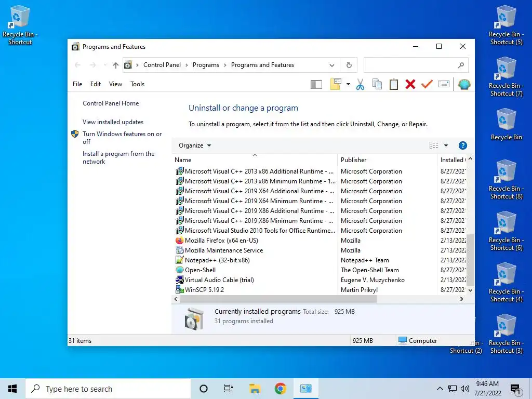
Task: Click the Copy toolbar icon
Action: click(x=377, y=84)
